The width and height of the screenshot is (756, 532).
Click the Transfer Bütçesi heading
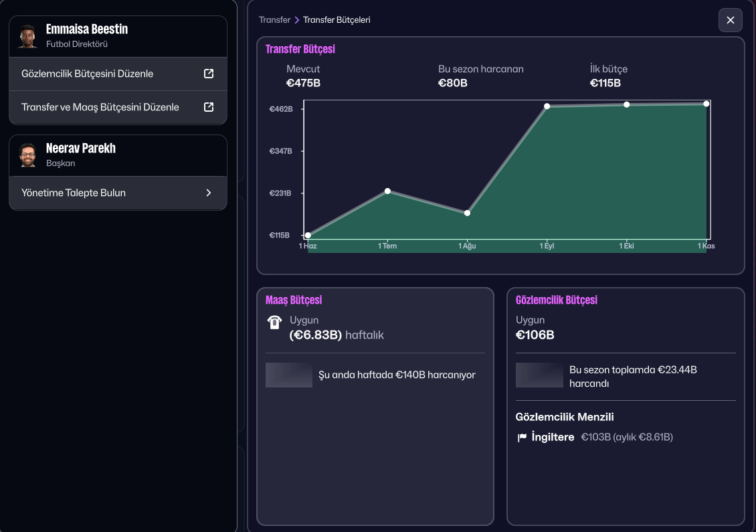point(300,50)
